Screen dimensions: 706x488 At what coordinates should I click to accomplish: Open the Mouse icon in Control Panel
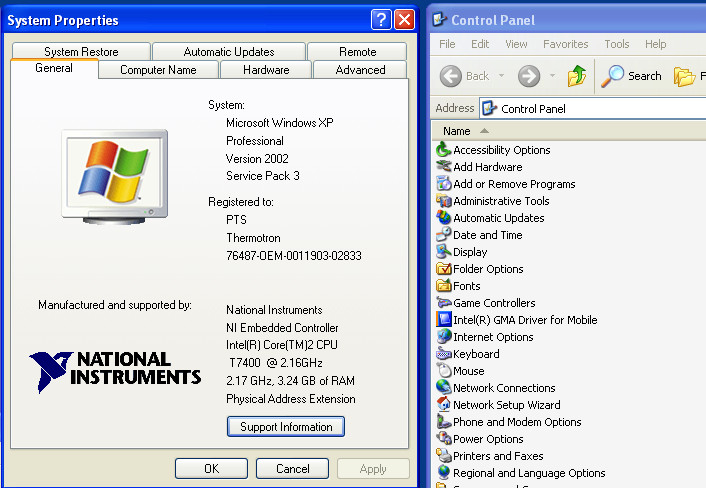click(444, 371)
